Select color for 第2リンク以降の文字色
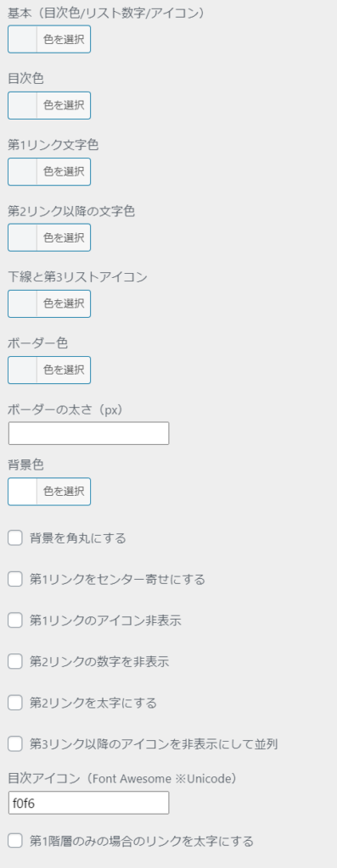 click(x=49, y=237)
